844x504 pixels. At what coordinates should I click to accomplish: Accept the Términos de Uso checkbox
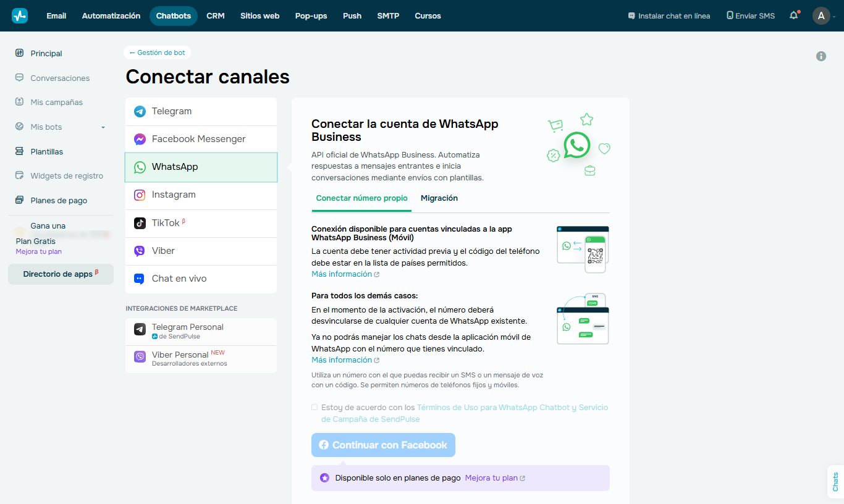(314, 407)
